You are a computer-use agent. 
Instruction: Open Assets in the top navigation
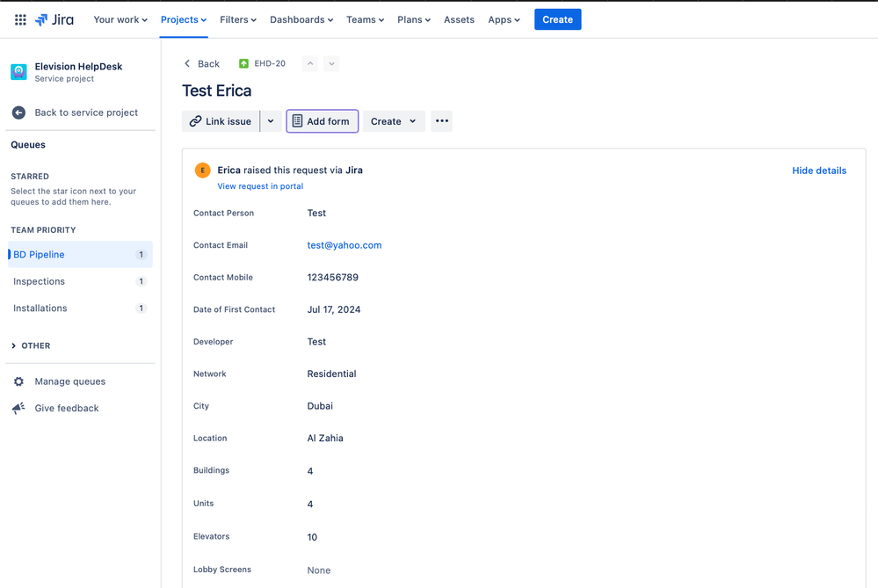coord(459,19)
